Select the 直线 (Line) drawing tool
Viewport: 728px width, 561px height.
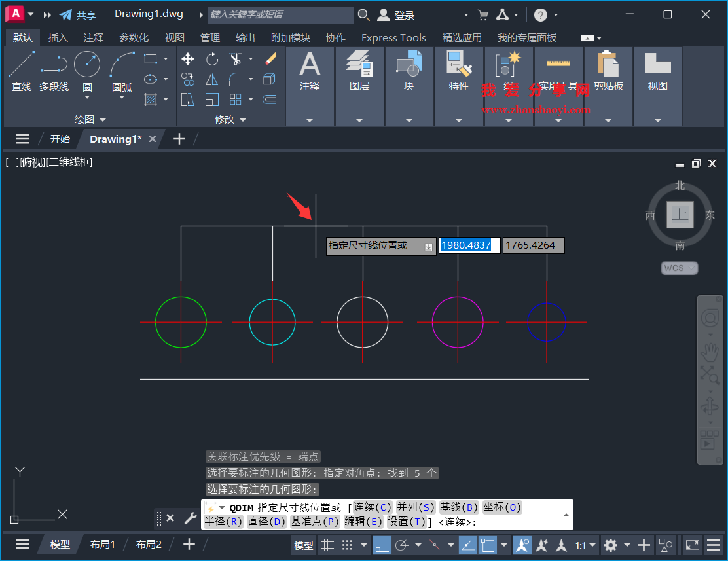click(x=21, y=70)
